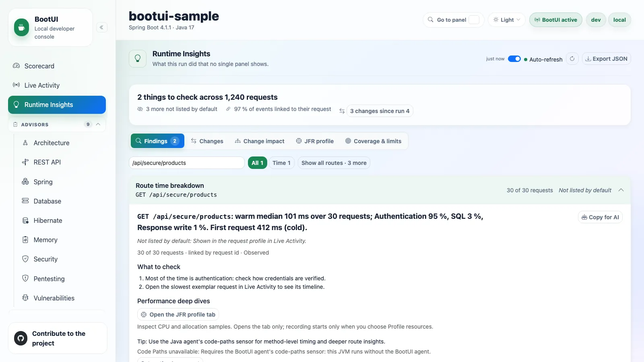This screenshot has width=644, height=362.
Task: Click the Architecture icon in Advisors
Action: coord(25,143)
